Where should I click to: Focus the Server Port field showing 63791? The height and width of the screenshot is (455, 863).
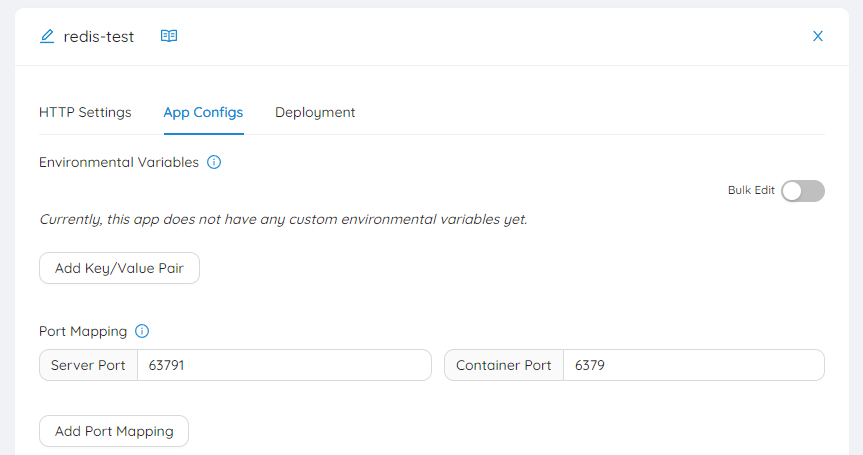pyautogui.click(x=282, y=365)
